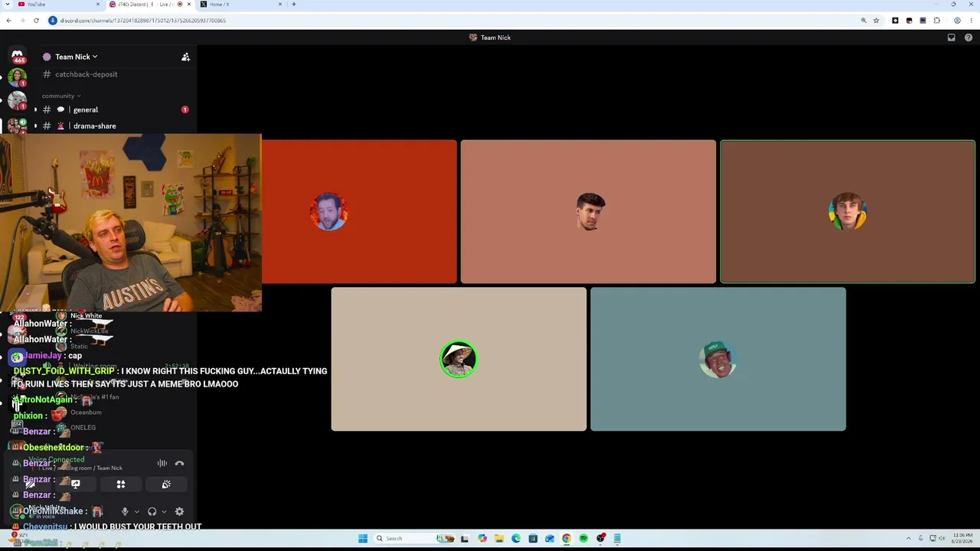Open the first server avatar below Discord home
Screen dimensions: 980x551
click(x=17, y=76)
